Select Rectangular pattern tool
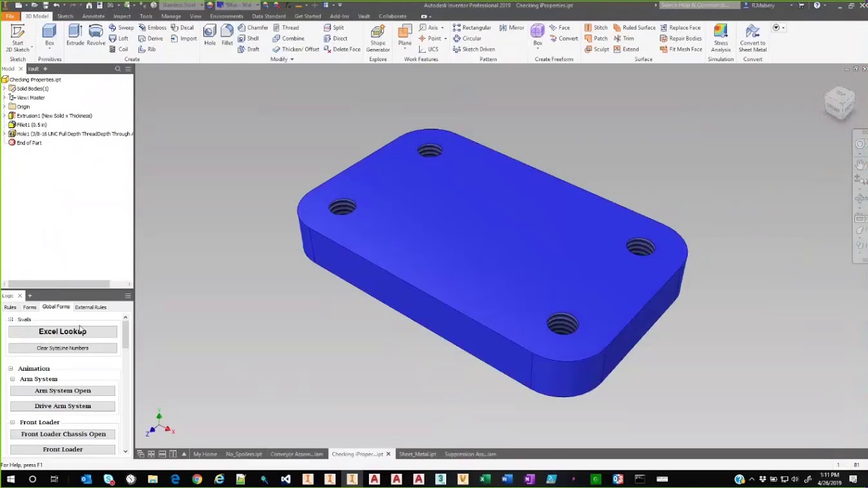This screenshot has height=488, width=868. tap(471, 28)
